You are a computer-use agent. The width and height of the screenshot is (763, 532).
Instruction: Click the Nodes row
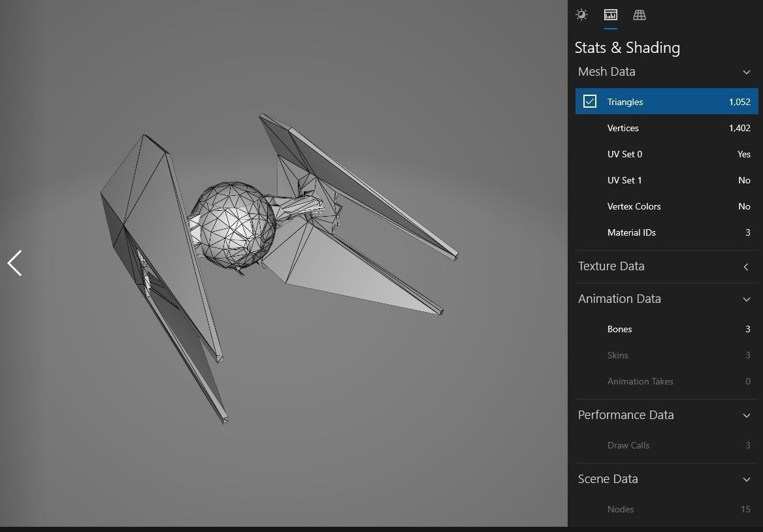click(x=667, y=510)
